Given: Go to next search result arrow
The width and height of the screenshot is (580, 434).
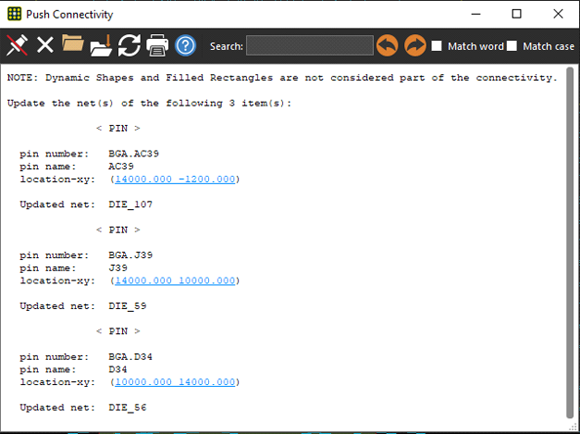Looking at the screenshot, I should 415,46.
